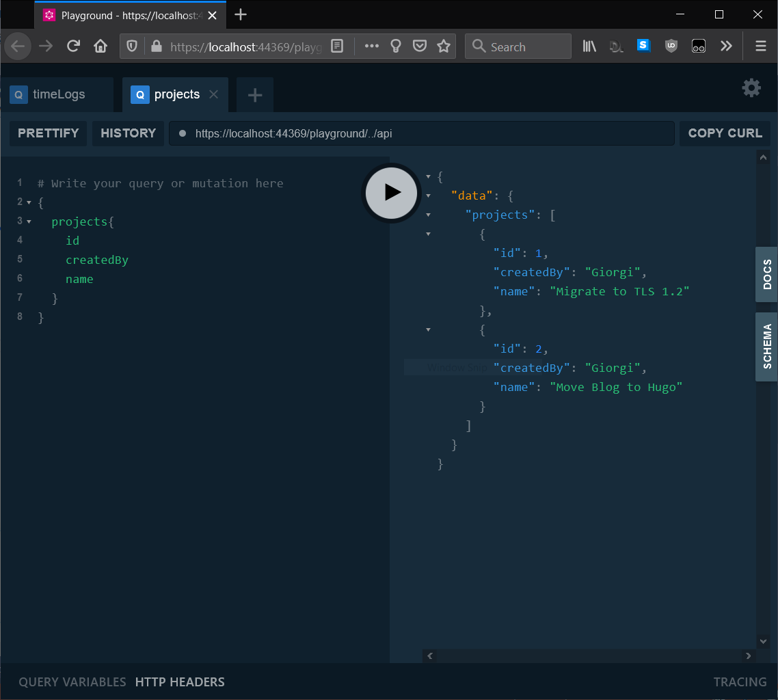Image resolution: width=778 pixels, height=700 pixels.
Task: Click the COPY CURL button
Action: click(x=725, y=133)
